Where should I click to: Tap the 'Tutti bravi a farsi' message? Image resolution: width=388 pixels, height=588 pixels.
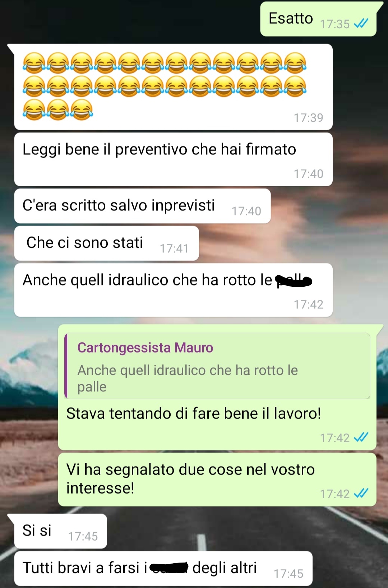pos(163,569)
